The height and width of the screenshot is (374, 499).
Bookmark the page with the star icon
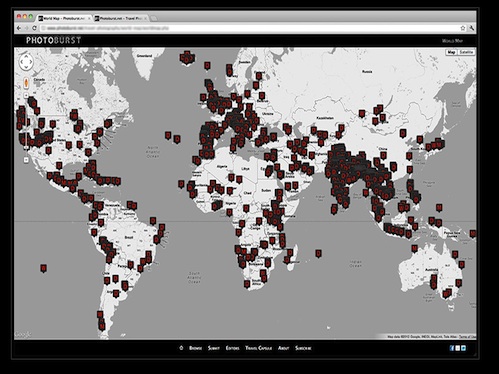(x=463, y=28)
